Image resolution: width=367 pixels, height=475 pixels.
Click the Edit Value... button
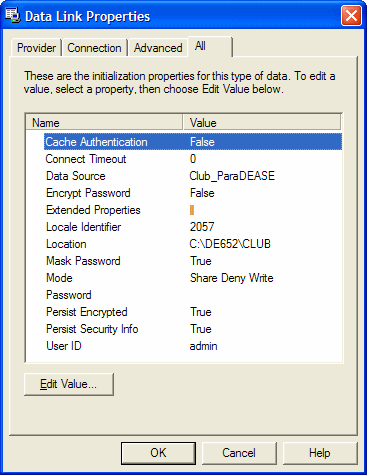[x=69, y=384]
